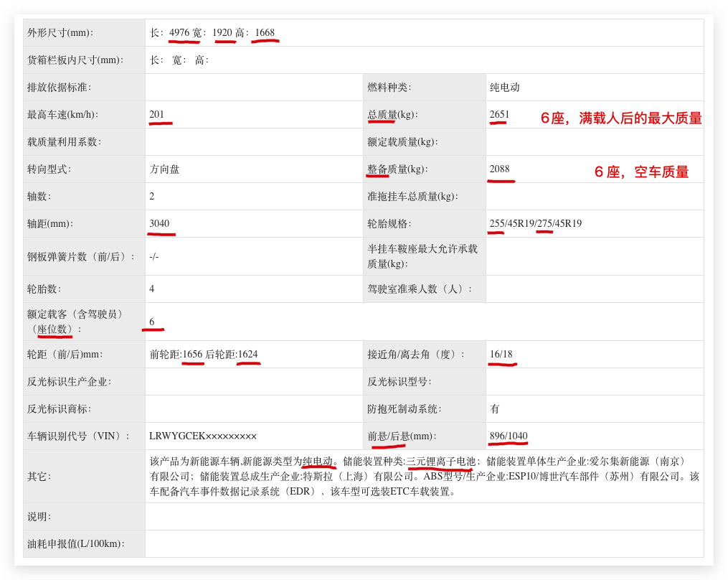The image size is (728, 580).
Task: Select the tire count value 4
Action: point(152,289)
